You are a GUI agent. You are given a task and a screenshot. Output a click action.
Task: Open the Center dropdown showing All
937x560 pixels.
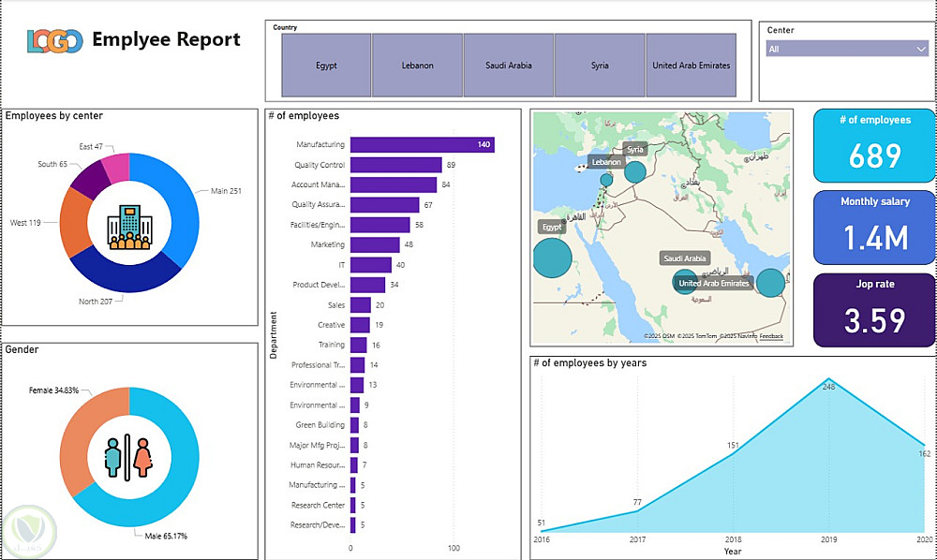point(846,49)
